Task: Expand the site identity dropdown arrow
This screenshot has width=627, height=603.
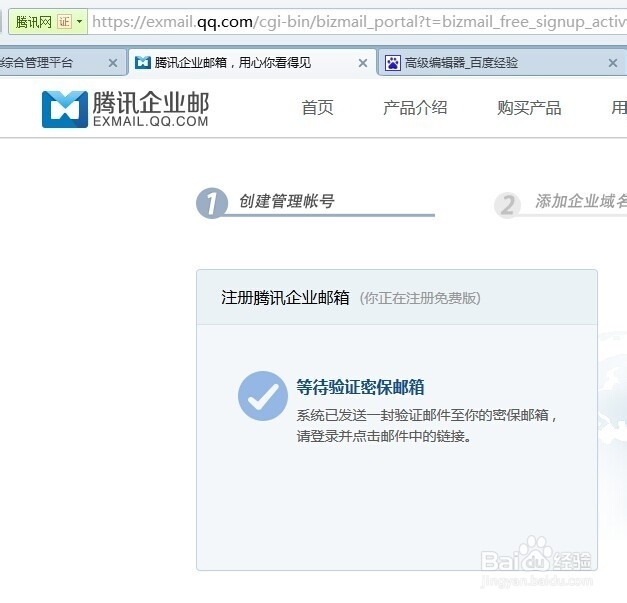Action: (x=79, y=21)
